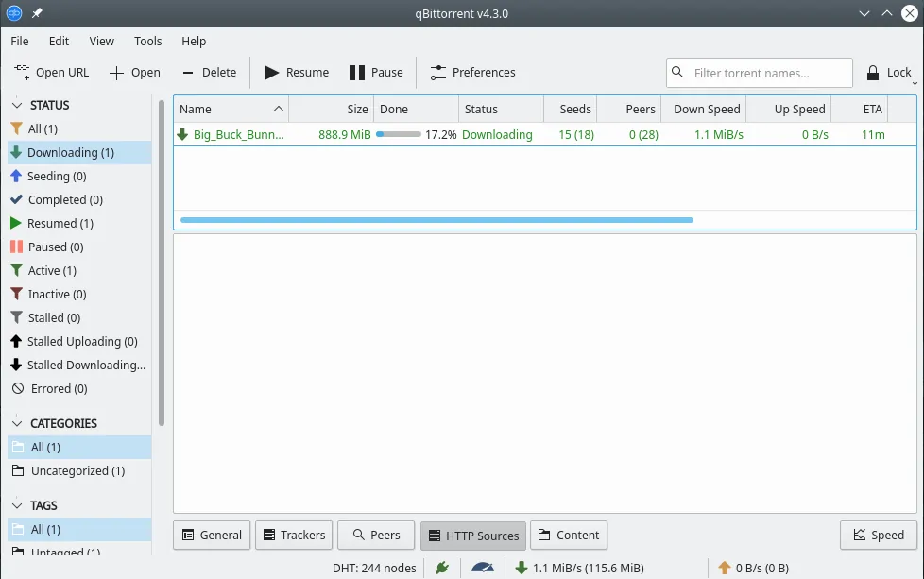Screen dimensions: 924x579
Task: Sort by the Seeds column
Action: 570,109
